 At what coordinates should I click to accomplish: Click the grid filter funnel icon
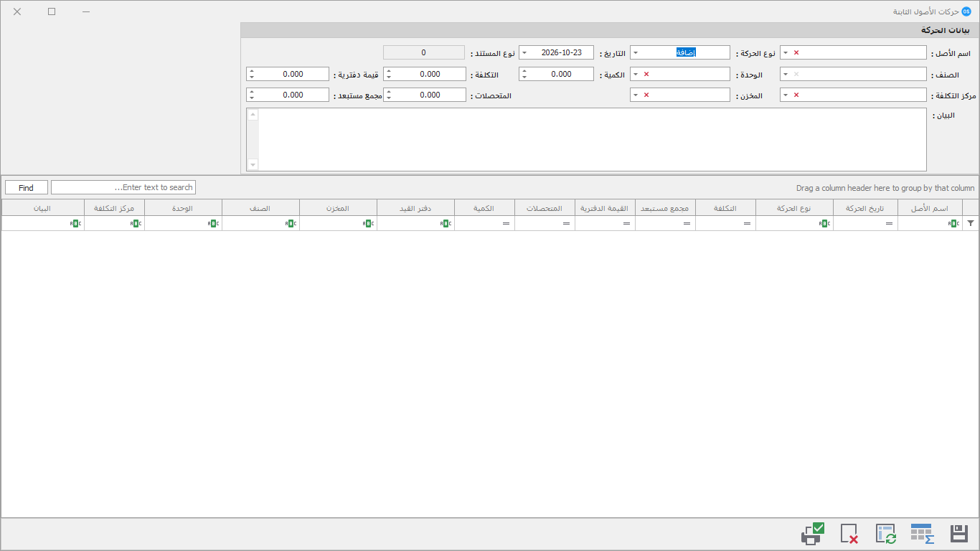point(971,224)
